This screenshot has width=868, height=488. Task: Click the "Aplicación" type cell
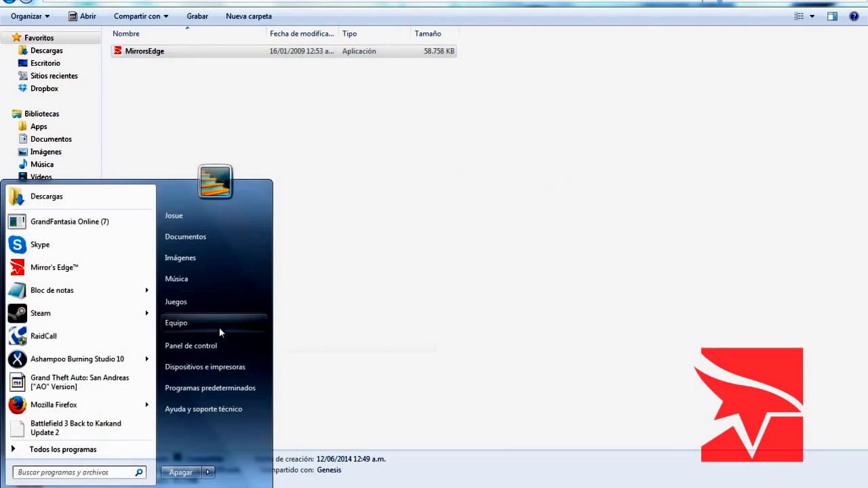[359, 52]
